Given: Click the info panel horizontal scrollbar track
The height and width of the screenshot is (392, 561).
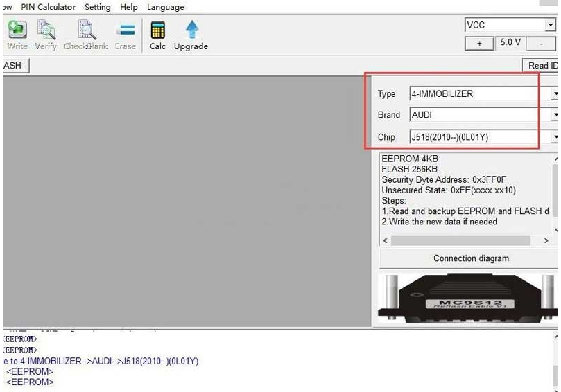Looking at the screenshot, I should (465, 241).
